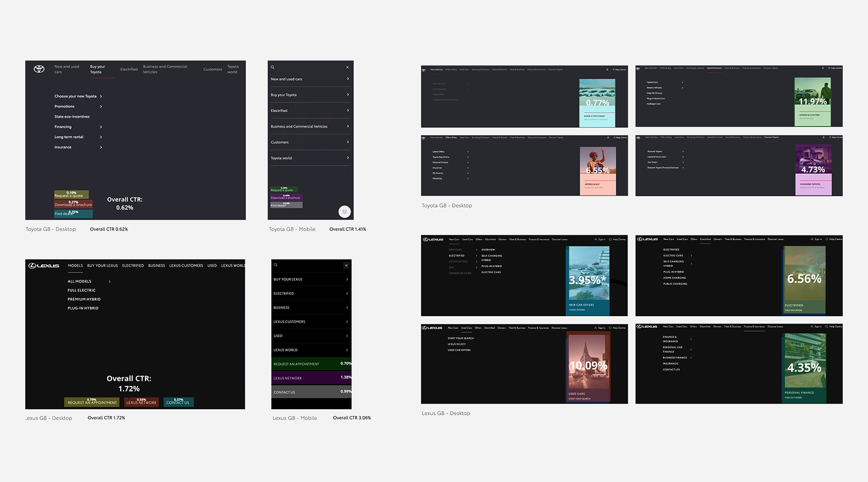
Task: Open the 10.09% Used Cars promo card
Action: pos(588,367)
